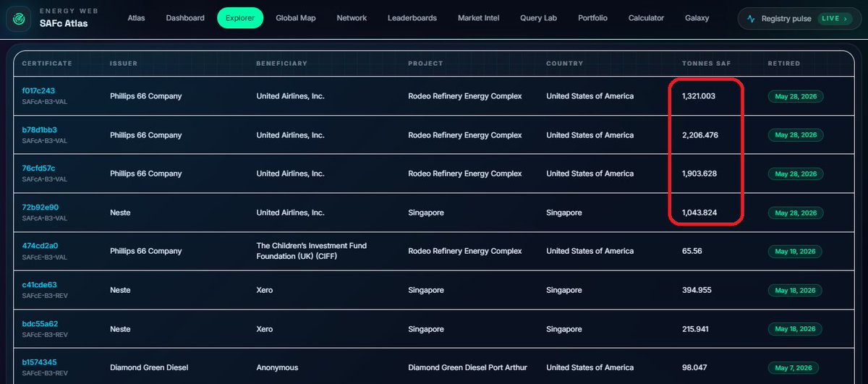The width and height of the screenshot is (868, 384).
Task: Open certificate b78d1bb3
Action: coord(40,129)
